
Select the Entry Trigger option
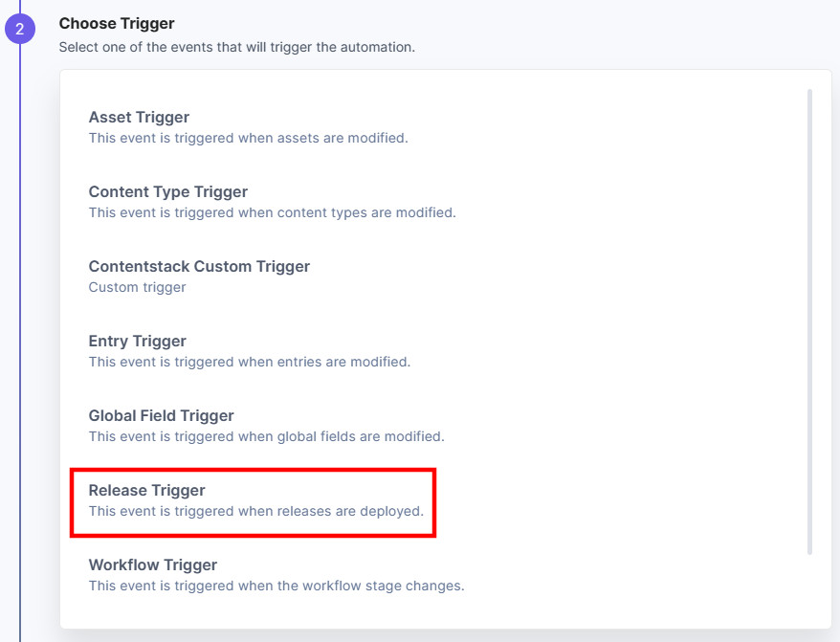tap(249, 351)
